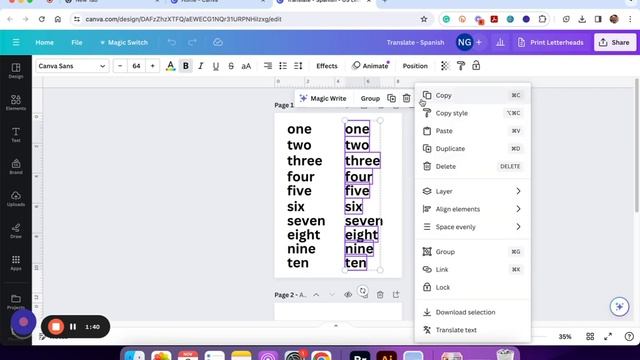
Task: Open the File menu
Action: (77, 42)
